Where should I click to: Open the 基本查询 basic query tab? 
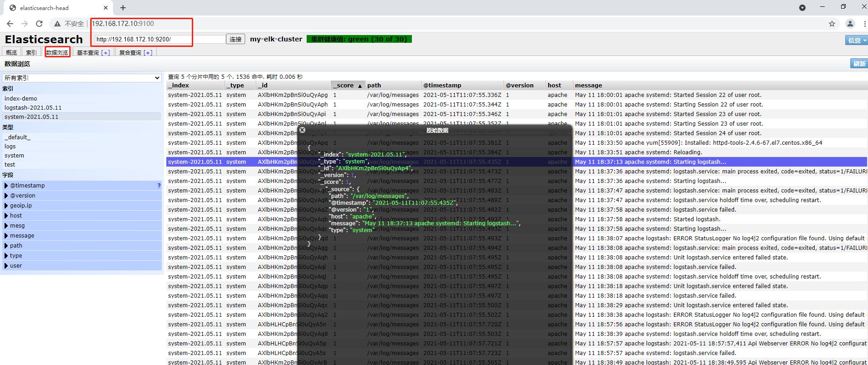point(87,52)
